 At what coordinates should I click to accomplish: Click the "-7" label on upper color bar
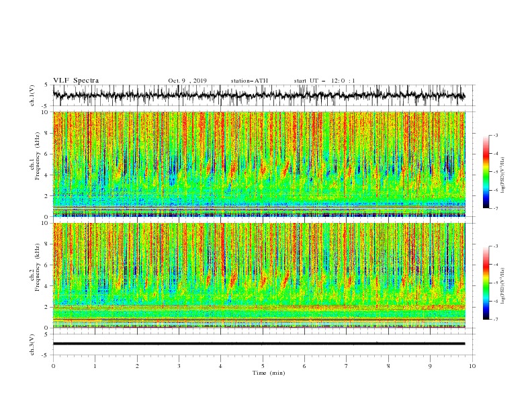coord(496,208)
